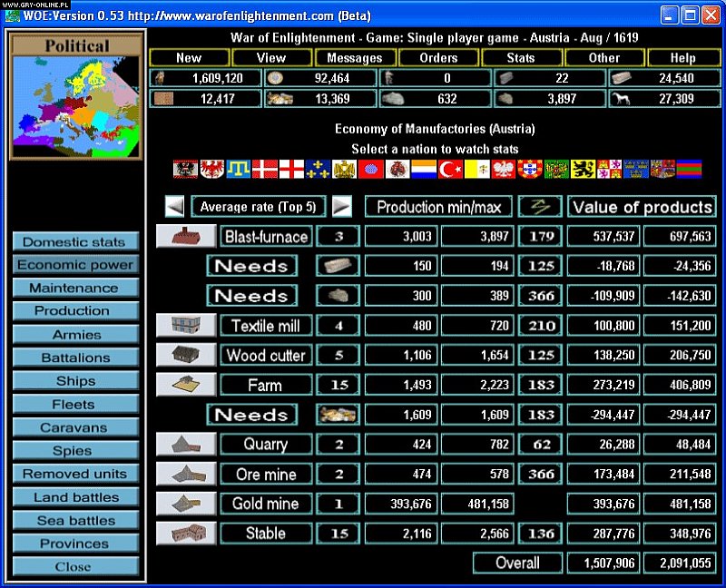Image resolution: width=726 pixels, height=588 pixels.
Task: Click the Blast-furnace building icon
Action: point(185,237)
